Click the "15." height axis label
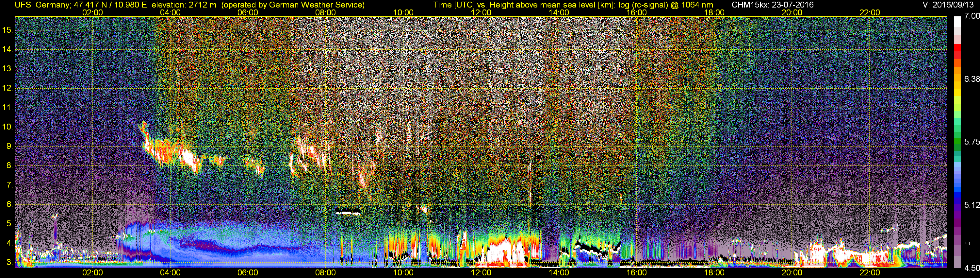980x278 pixels. pos(8,30)
